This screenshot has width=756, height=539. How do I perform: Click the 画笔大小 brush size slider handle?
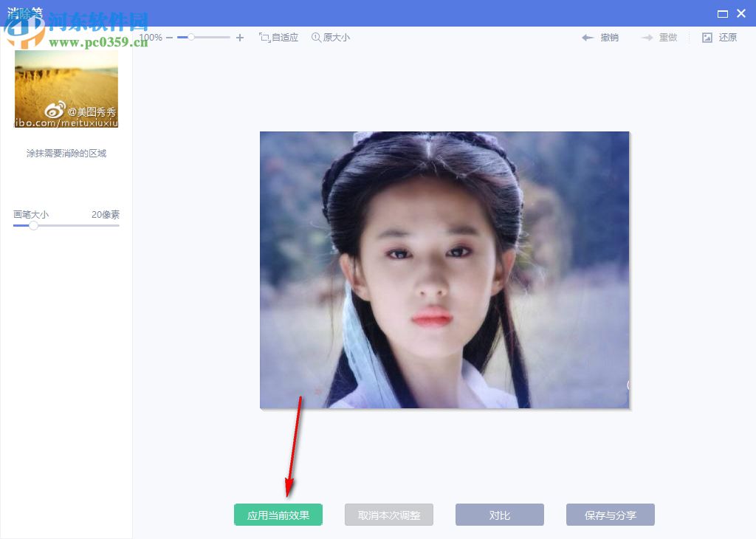pyautogui.click(x=33, y=226)
